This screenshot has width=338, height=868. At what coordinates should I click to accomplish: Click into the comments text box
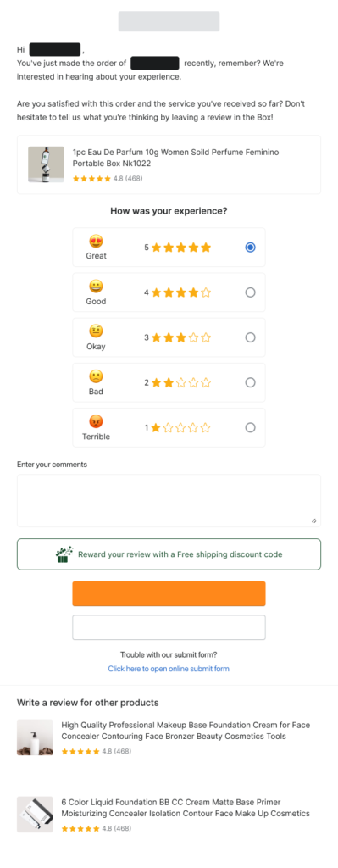(x=169, y=500)
